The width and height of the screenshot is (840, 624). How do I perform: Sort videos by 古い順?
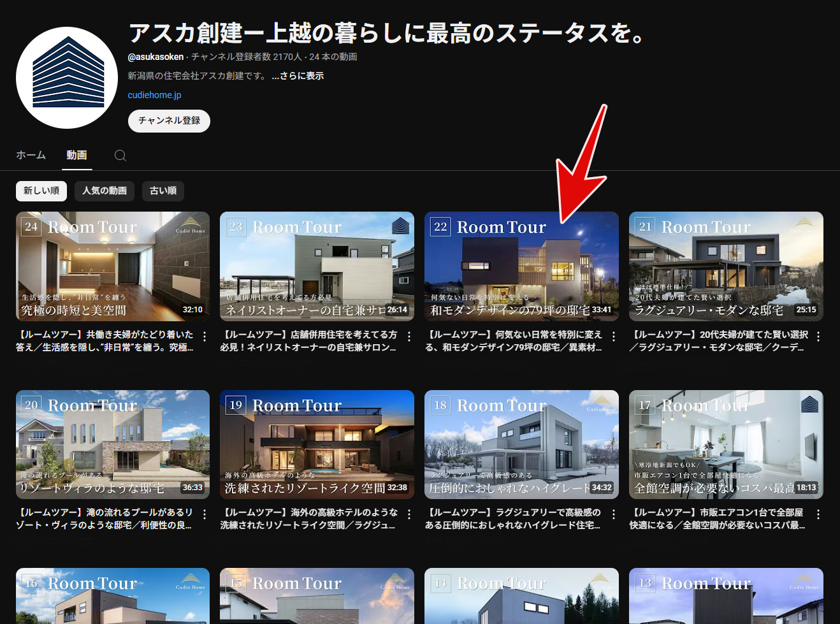pos(163,191)
